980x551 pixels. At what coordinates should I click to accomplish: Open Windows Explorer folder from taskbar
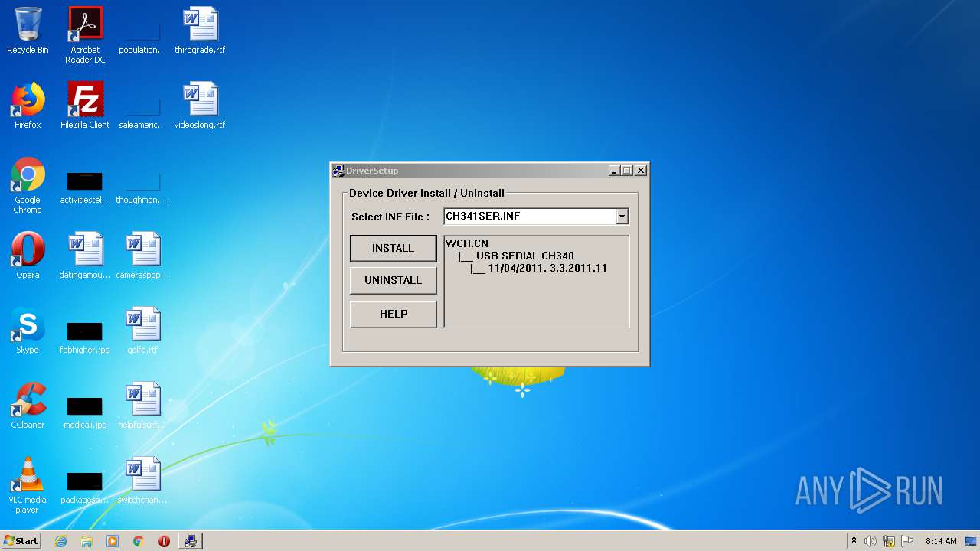(87, 541)
